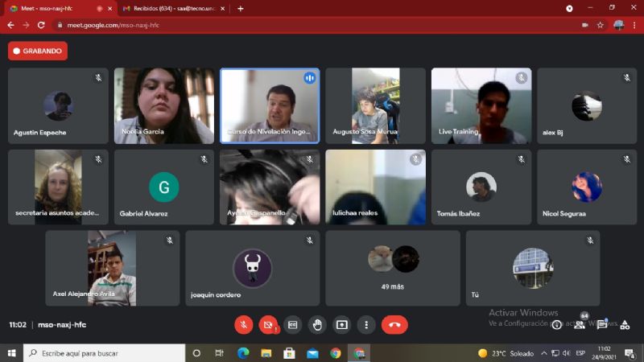Open clock and date flyout
Screen dimensions: 644x362
click(605, 353)
